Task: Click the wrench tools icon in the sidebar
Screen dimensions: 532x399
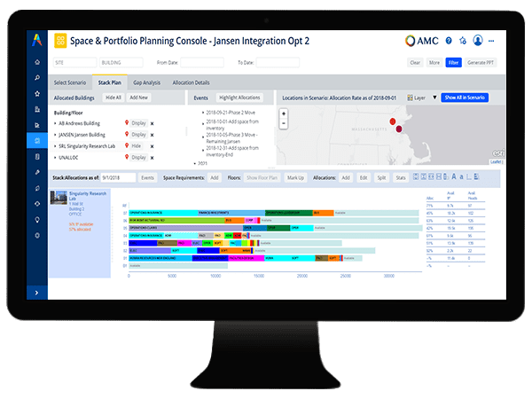Action: point(37,172)
